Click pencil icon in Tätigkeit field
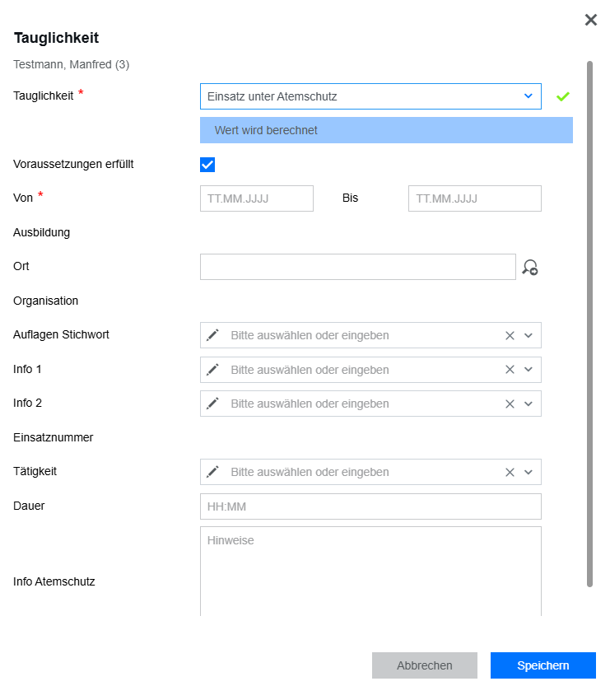The height and width of the screenshot is (700, 610). [x=213, y=472]
